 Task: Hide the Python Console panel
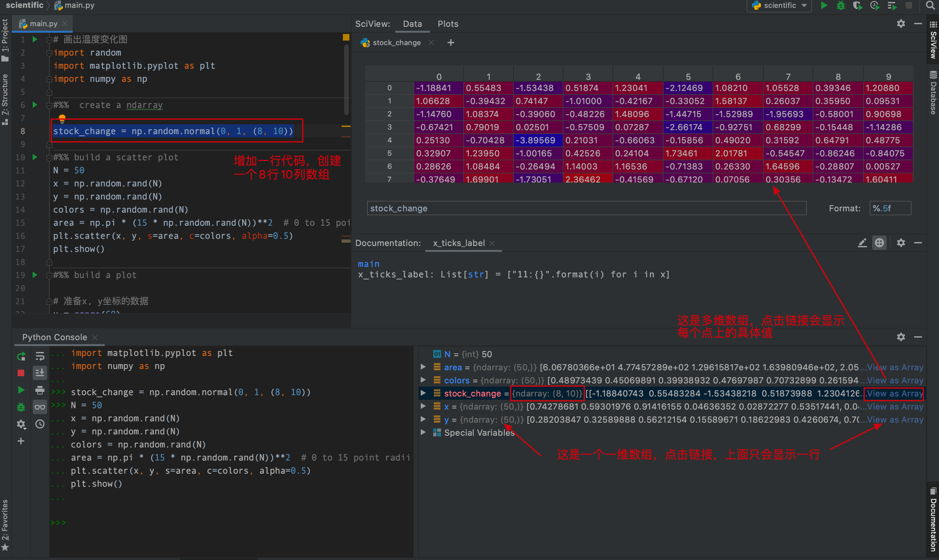click(918, 337)
